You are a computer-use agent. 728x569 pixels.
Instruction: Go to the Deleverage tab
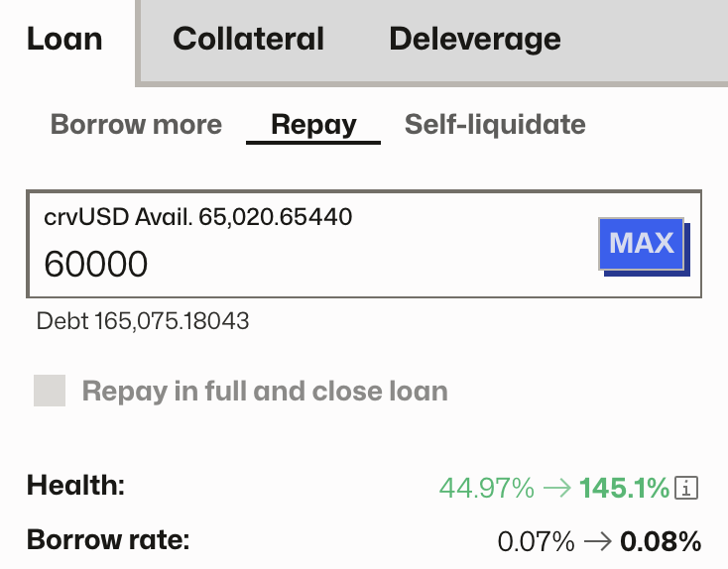[474, 40]
